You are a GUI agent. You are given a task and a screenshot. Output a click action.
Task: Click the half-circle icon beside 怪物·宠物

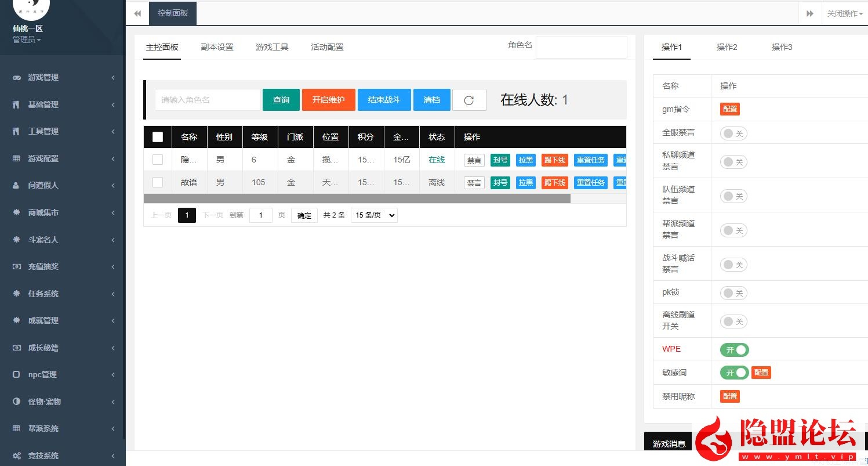(16, 402)
